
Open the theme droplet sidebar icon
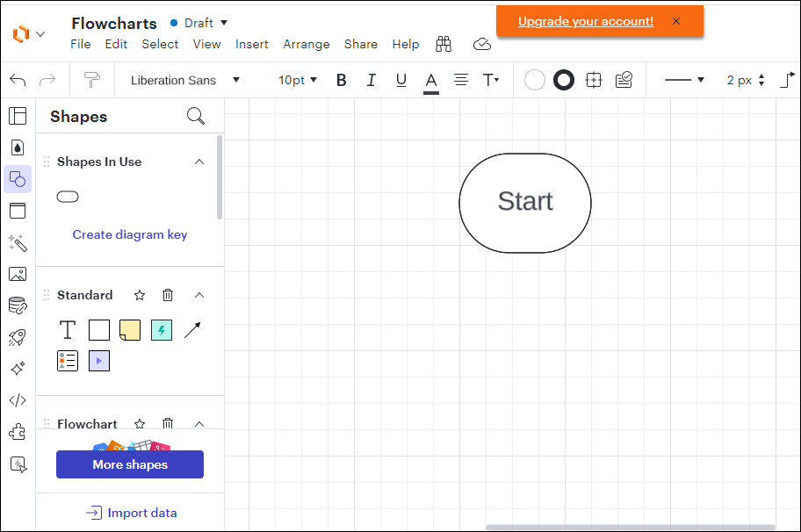point(18,147)
